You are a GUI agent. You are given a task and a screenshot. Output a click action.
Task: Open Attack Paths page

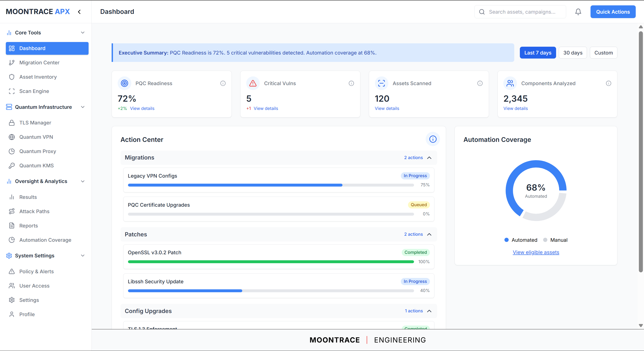[x=47, y=211]
